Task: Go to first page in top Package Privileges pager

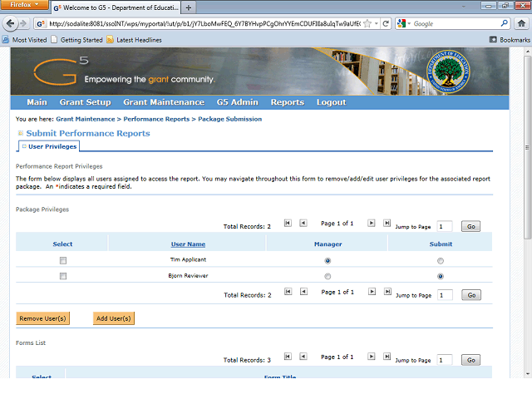Action: (x=288, y=223)
